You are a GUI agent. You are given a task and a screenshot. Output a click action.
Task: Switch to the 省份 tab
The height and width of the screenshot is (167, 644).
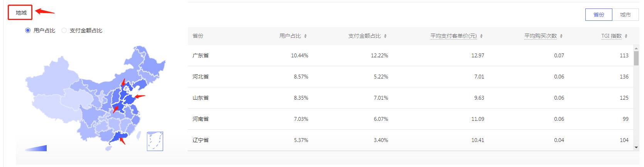(599, 15)
